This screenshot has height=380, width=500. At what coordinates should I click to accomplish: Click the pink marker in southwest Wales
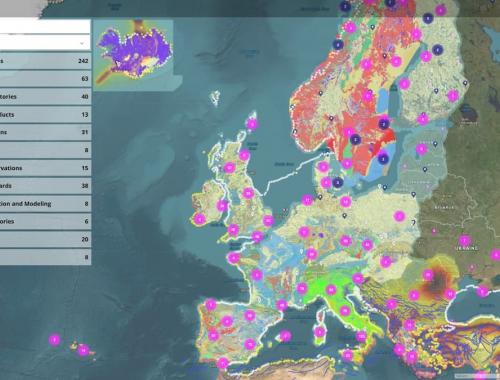233,230
